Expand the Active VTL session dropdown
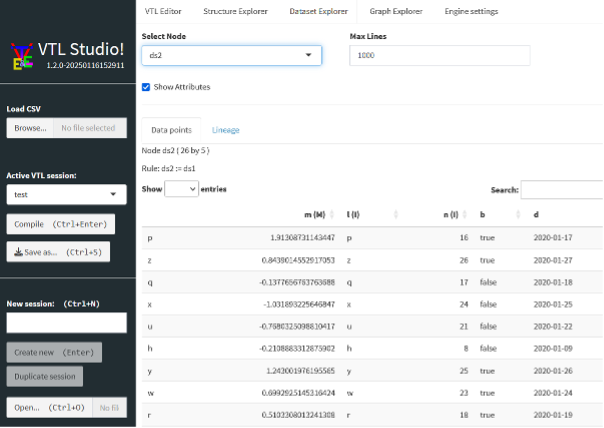 pyautogui.click(x=66, y=195)
